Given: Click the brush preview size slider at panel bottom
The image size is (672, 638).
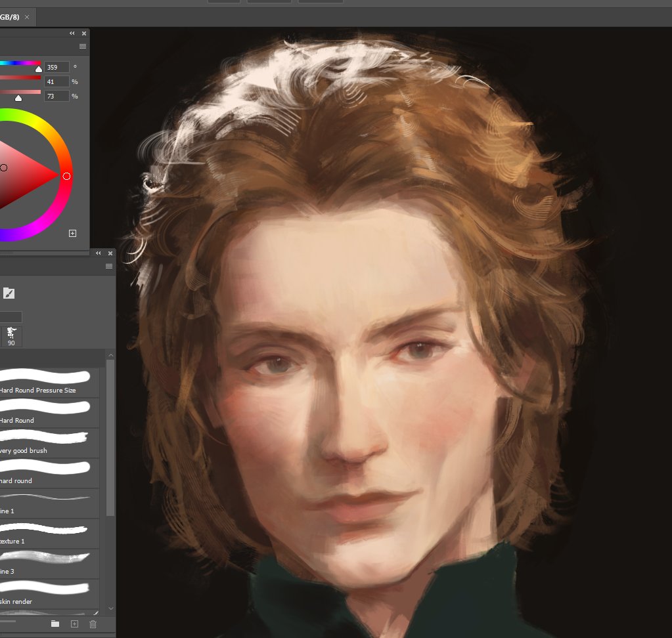Looking at the screenshot, I should click(8, 621).
